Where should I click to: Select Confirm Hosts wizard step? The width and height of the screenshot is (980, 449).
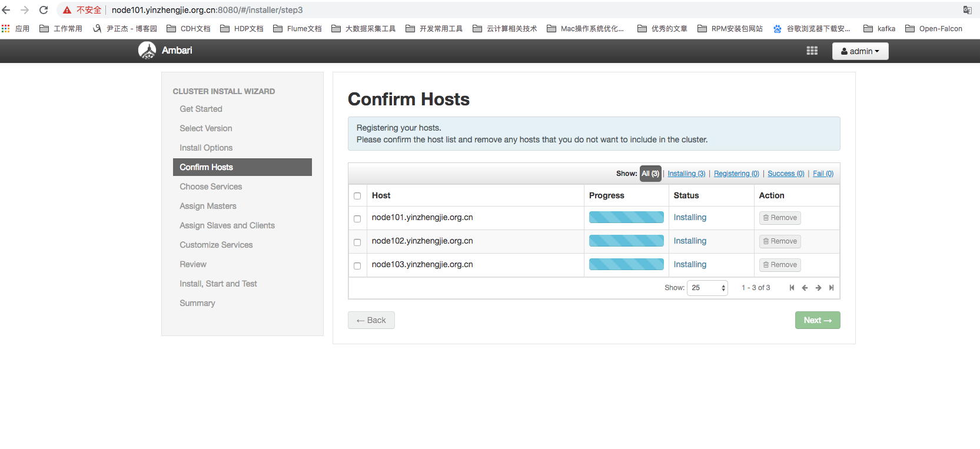(x=242, y=167)
